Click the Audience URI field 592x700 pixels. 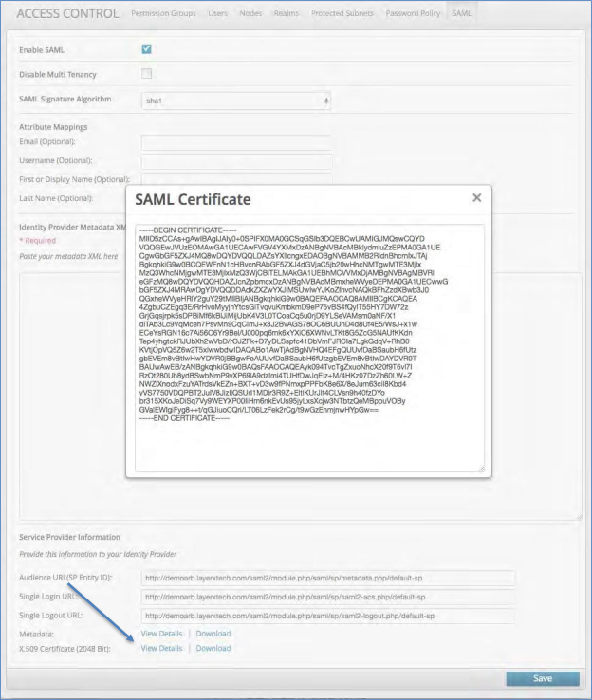click(x=327, y=578)
